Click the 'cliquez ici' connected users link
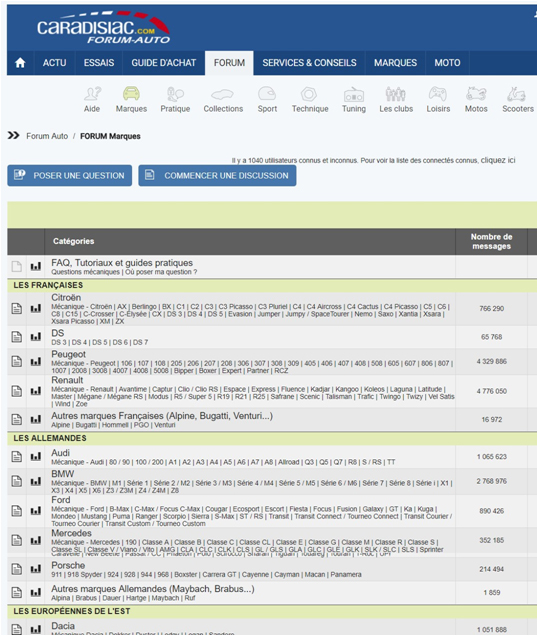The width and height of the screenshot is (538, 636). [x=498, y=160]
